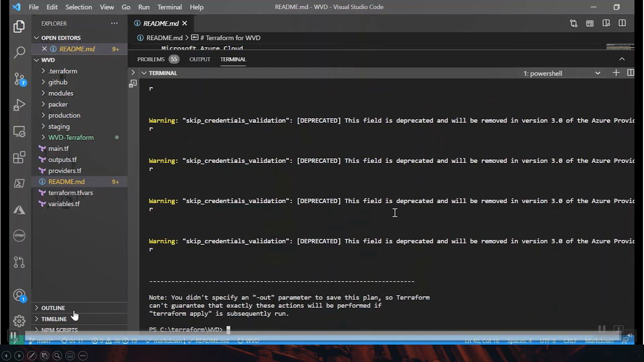This screenshot has width=644, height=362.
Task: Expand the staging folder
Action: [x=59, y=126]
